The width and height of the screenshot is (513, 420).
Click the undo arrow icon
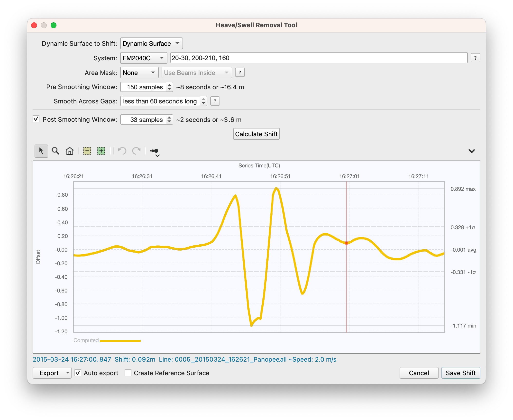tap(122, 151)
